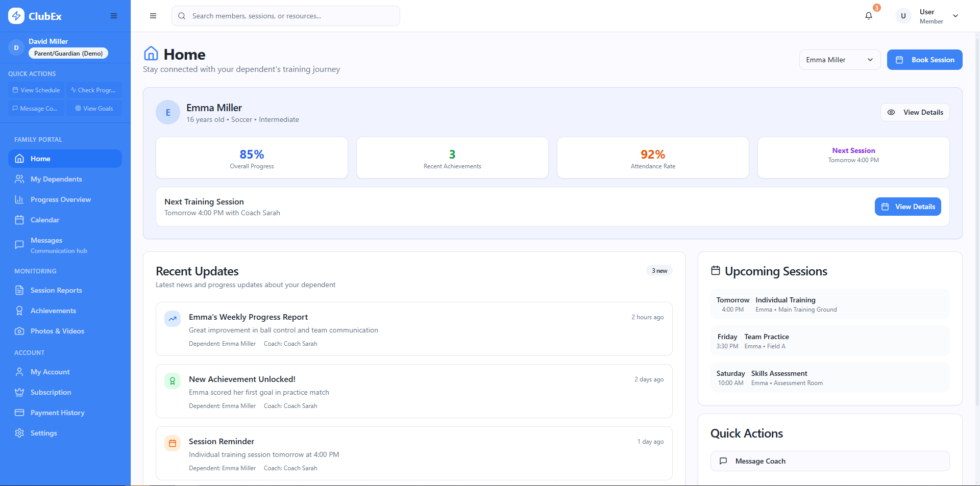
Task: Open Photos & Videos
Action: 65,331
